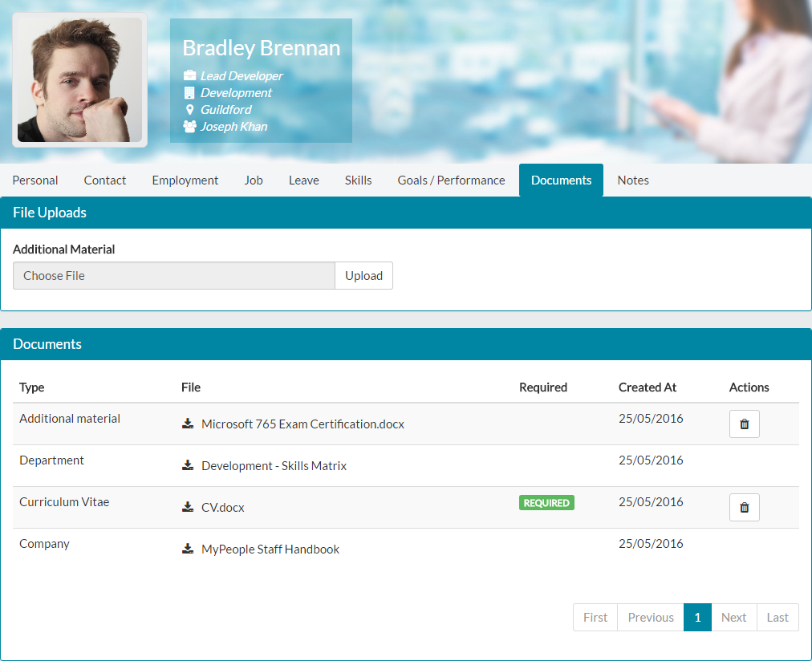Click the building icon beside Development
The image size is (812, 661).
(x=189, y=93)
